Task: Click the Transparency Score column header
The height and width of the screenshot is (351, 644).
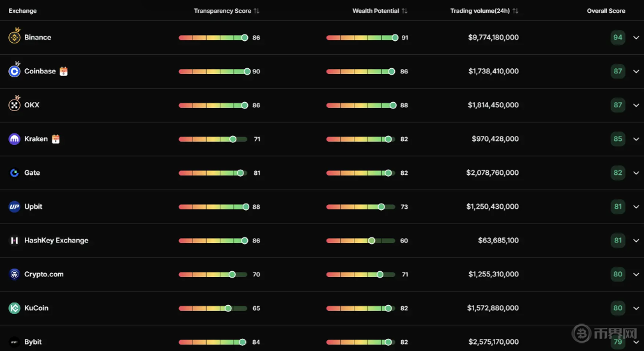Action: 222,11
